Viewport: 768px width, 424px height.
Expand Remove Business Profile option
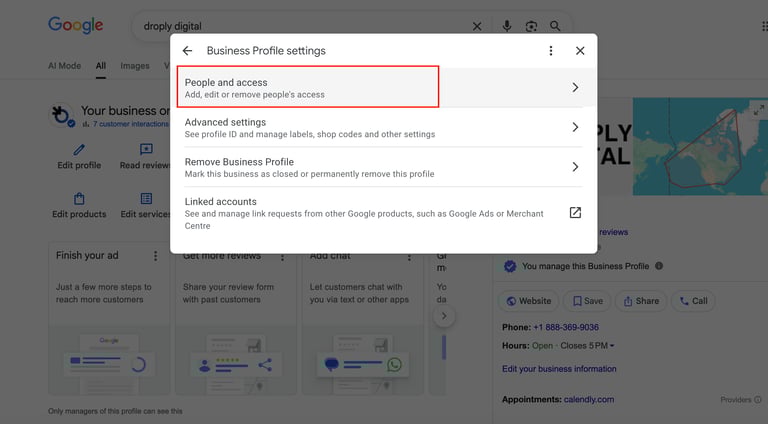click(x=575, y=167)
